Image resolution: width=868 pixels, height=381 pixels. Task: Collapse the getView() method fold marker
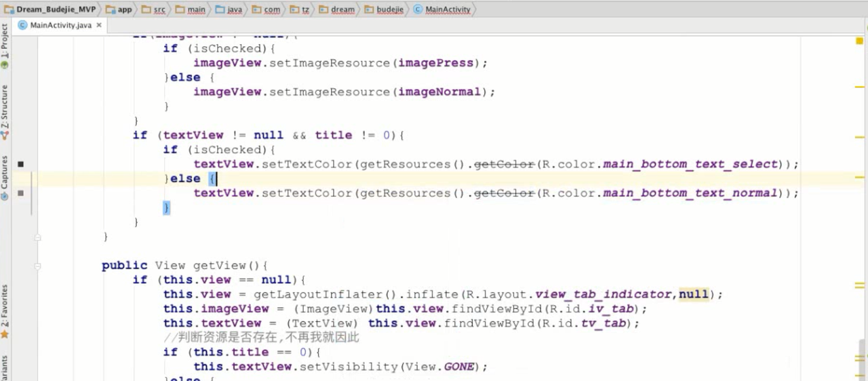click(37, 266)
